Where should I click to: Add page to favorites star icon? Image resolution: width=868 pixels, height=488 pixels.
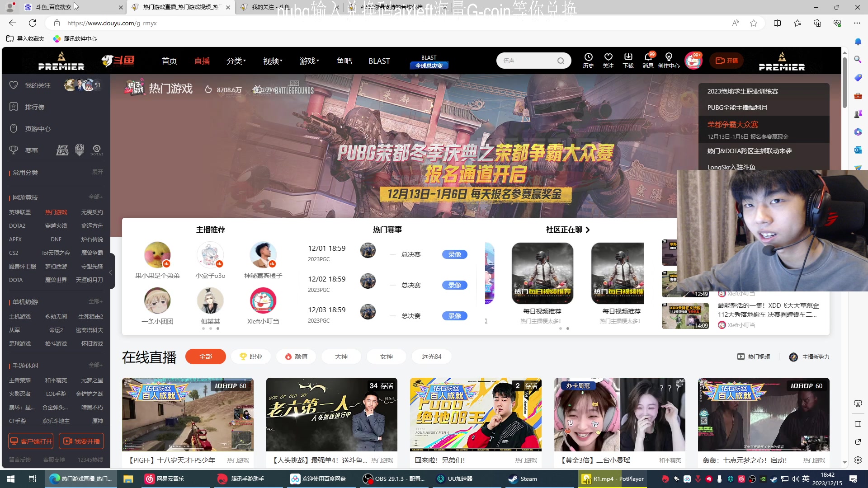(754, 23)
